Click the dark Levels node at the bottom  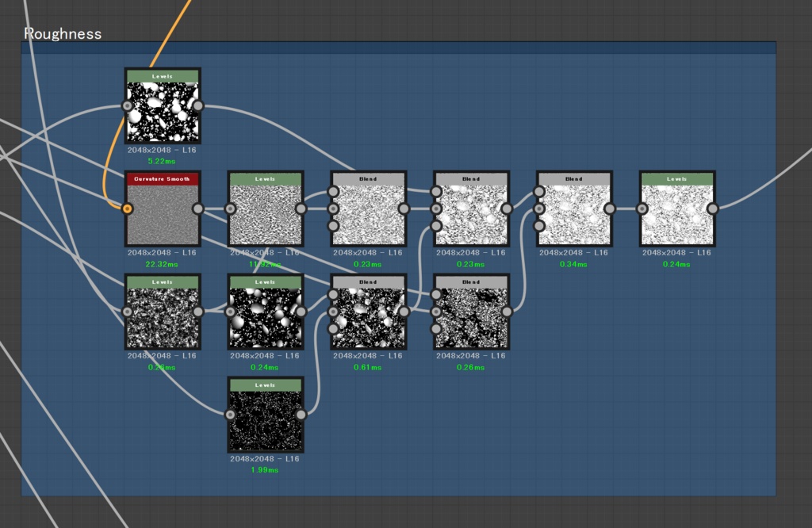point(266,415)
